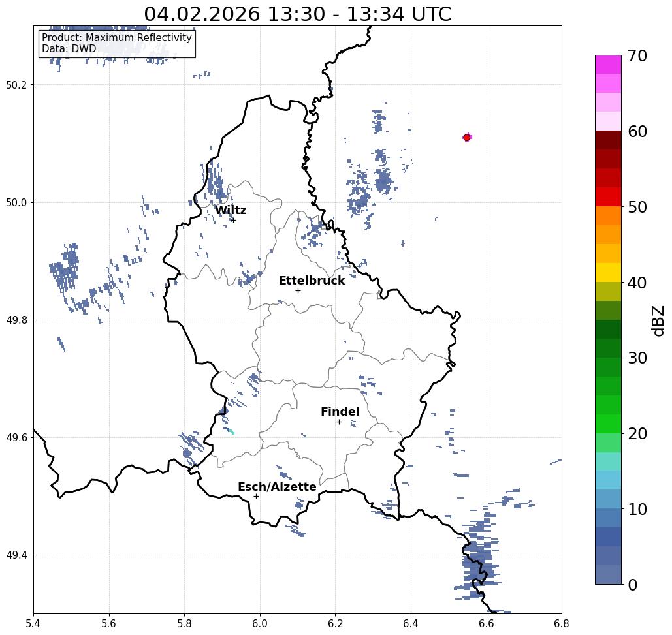The width and height of the screenshot is (672, 635).
Task: Click the colorbar tick label 50
Action: tap(637, 208)
